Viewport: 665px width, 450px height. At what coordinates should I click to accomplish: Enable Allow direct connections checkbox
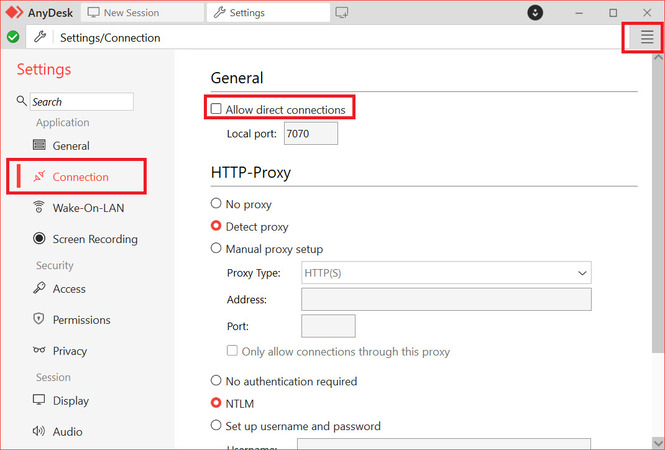point(216,109)
